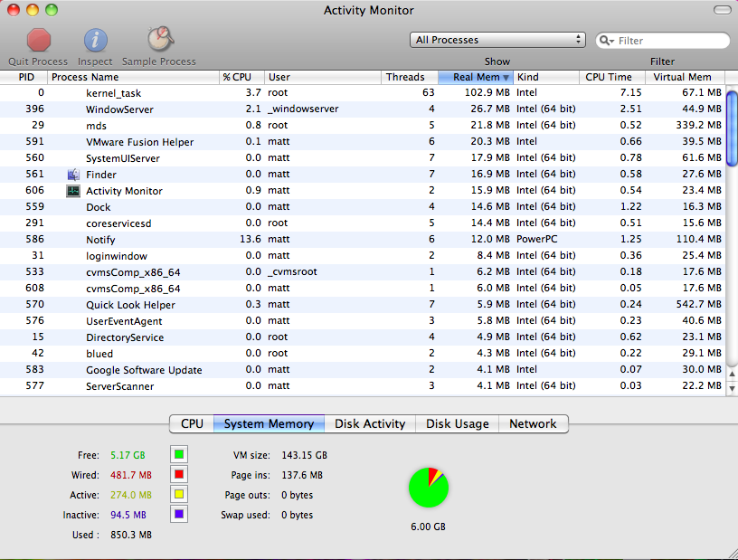Viewport: 738px width, 560px height.
Task: Select cvmsComp_x86_64 with PID 608
Action: click(363, 289)
